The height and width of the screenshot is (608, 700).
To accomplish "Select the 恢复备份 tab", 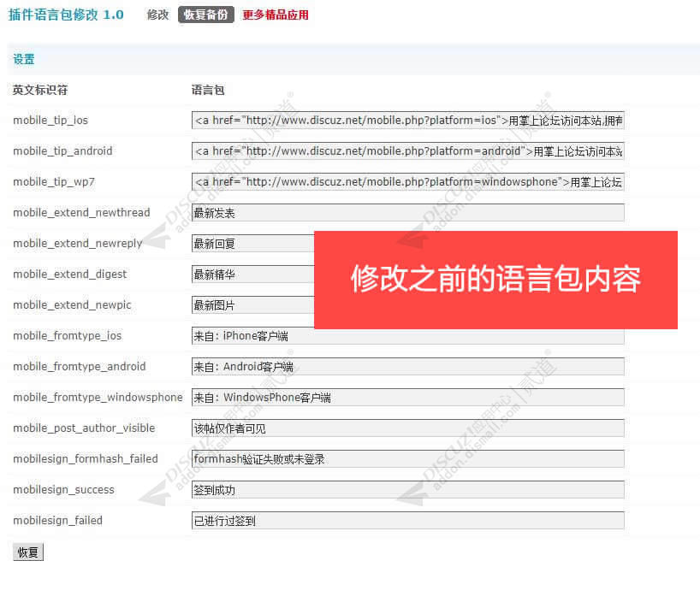I will coord(205,15).
